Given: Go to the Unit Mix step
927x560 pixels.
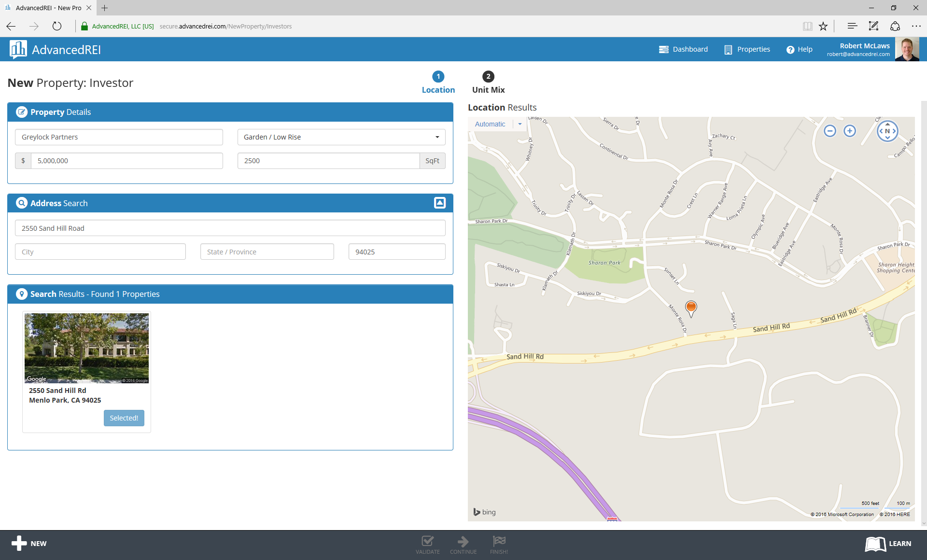Looking at the screenshot, I should pos(488,83).
